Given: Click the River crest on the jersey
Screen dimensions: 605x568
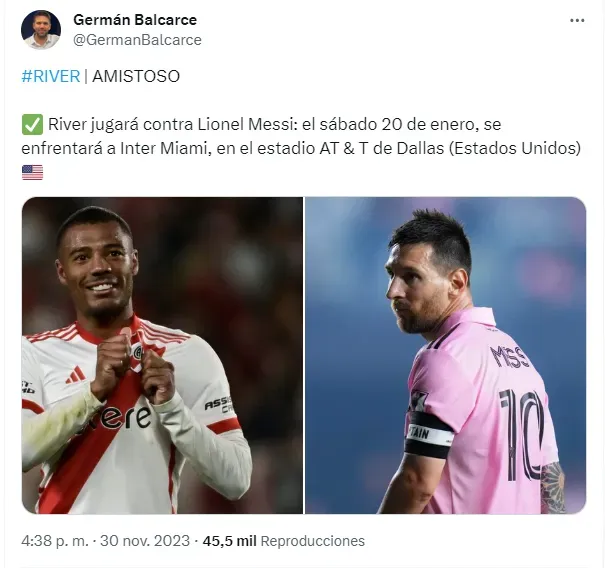Looking at the screenshot, I should (138, 351).
